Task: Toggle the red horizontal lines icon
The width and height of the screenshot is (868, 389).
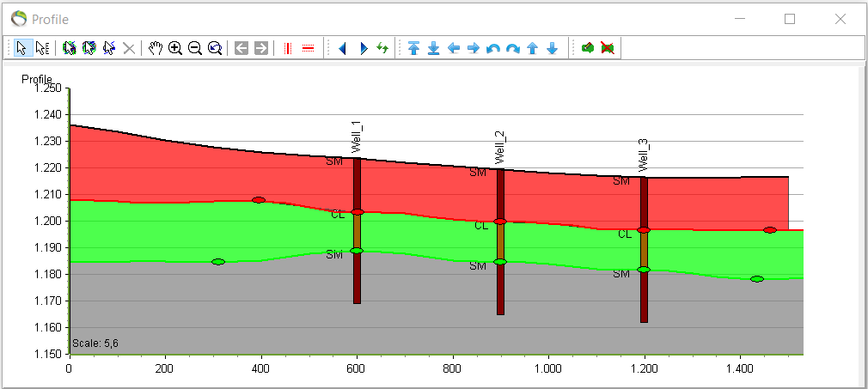Action: [309, 48]
